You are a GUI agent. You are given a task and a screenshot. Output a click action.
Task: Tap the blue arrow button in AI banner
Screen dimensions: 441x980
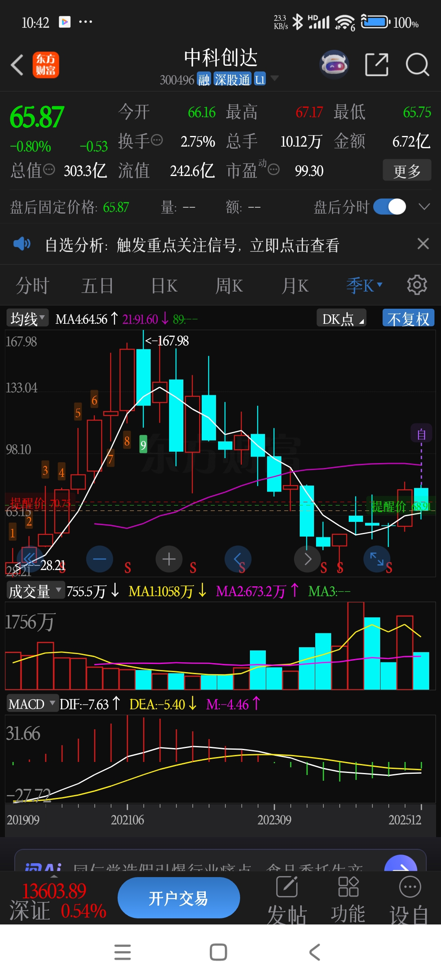pos(401,864)
